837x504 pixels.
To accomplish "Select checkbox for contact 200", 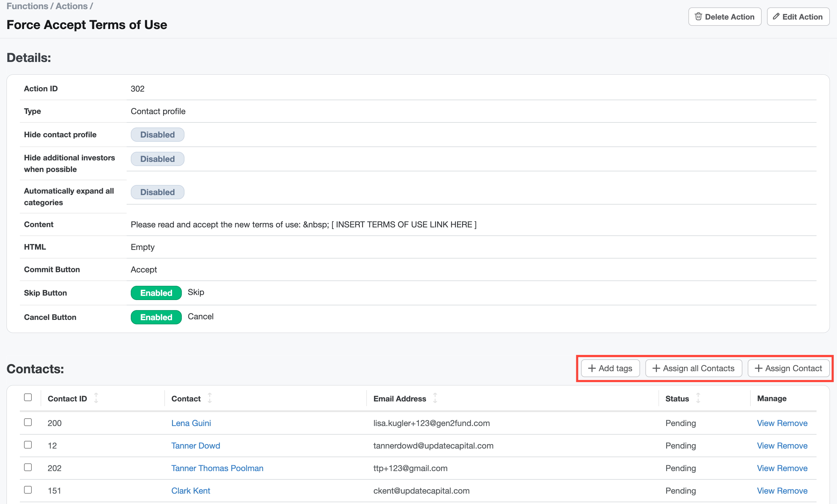I will pos(28,422).
